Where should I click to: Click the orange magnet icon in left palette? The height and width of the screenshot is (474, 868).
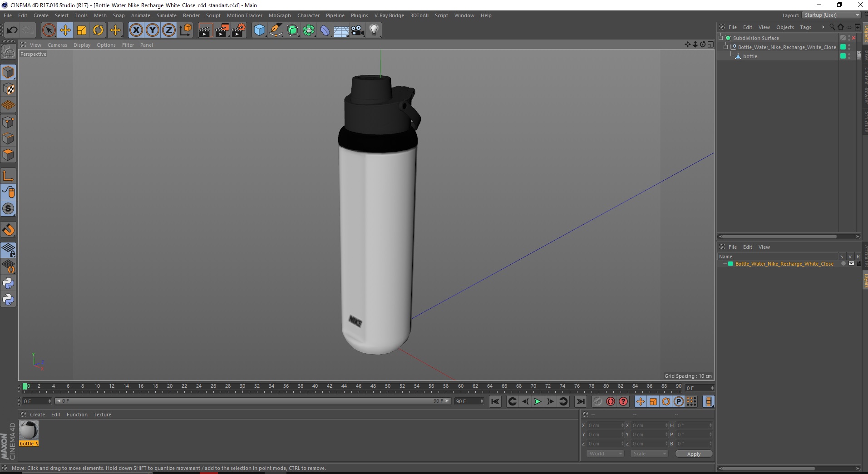click(x=8, y=230)
